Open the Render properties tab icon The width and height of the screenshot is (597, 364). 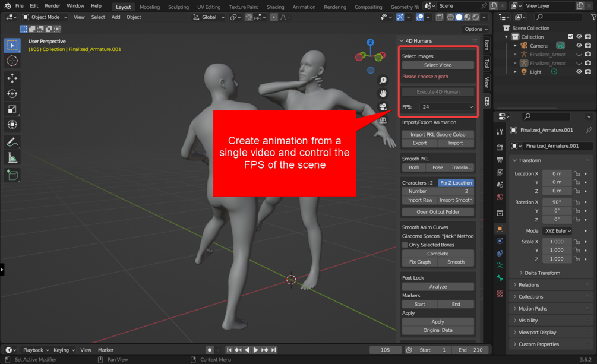500,147
